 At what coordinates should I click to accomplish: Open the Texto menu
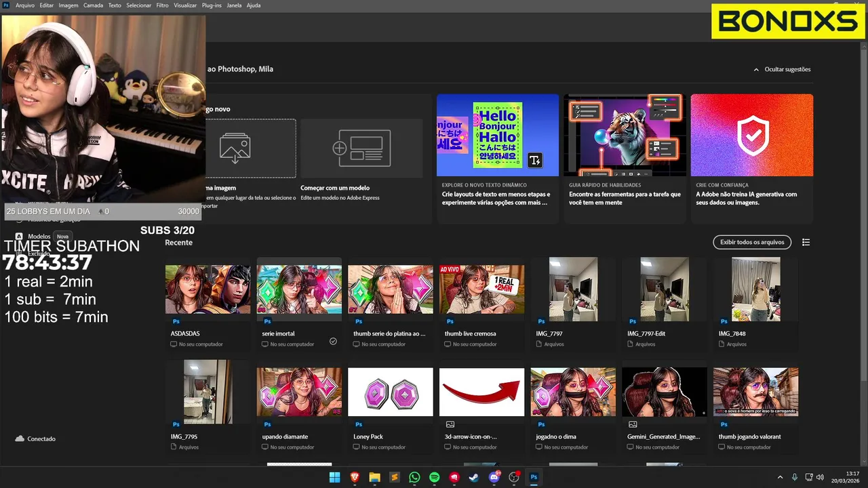[115, 5]
